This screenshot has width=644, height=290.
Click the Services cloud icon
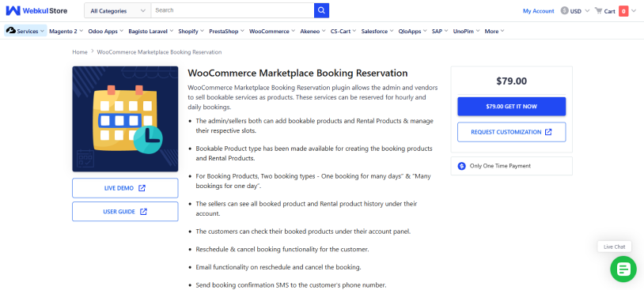10,31
